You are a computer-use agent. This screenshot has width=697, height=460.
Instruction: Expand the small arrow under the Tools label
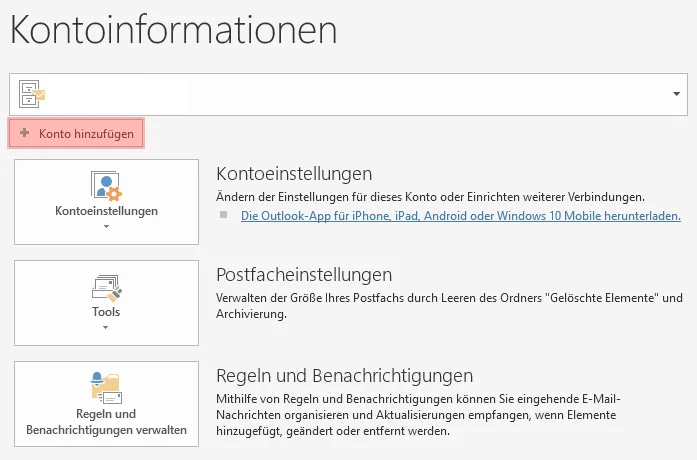106,328
